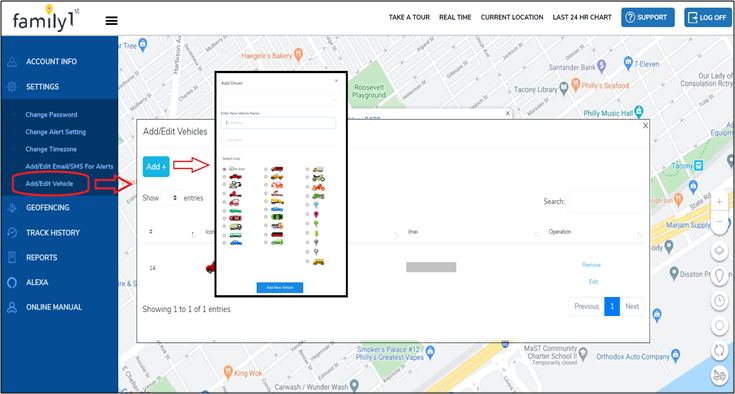Click the tow truck map button

click(x=719, y=375)
